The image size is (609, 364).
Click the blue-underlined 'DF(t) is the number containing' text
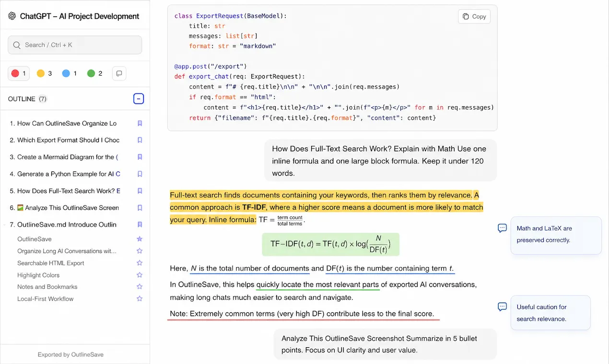[390, 269]
